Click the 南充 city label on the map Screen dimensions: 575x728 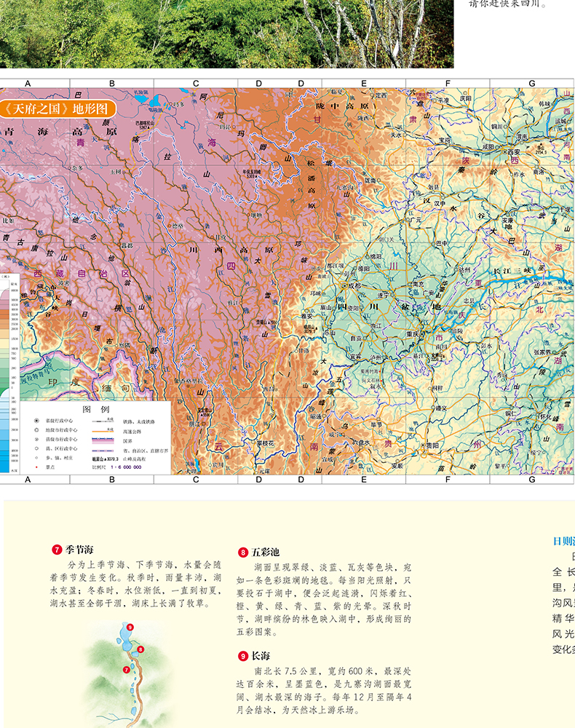(418, 284)
